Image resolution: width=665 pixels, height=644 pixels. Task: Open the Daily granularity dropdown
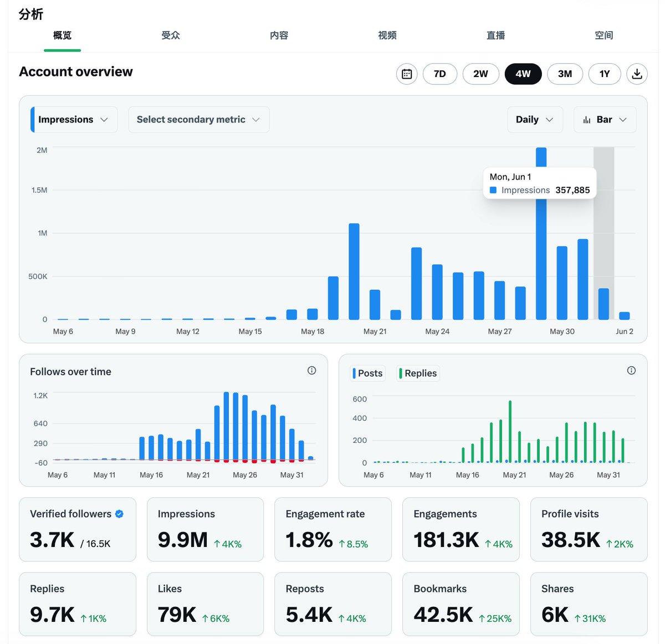tap(535, 120)
